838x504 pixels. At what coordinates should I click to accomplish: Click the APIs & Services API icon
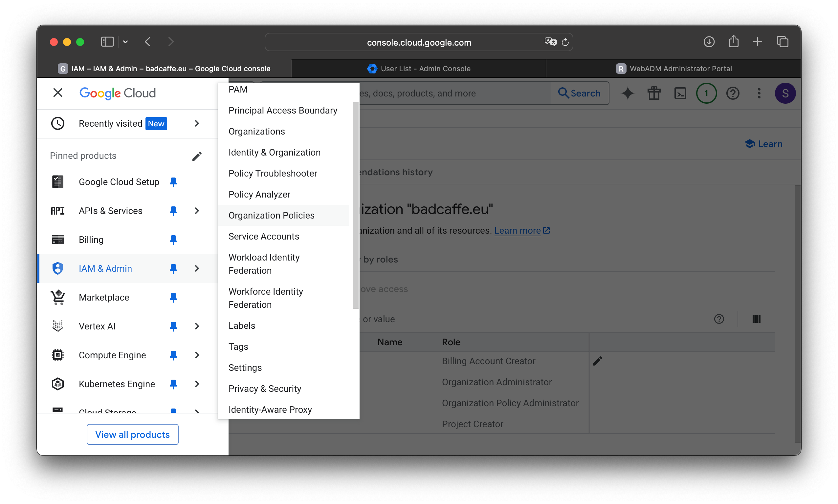coord(58,211)
